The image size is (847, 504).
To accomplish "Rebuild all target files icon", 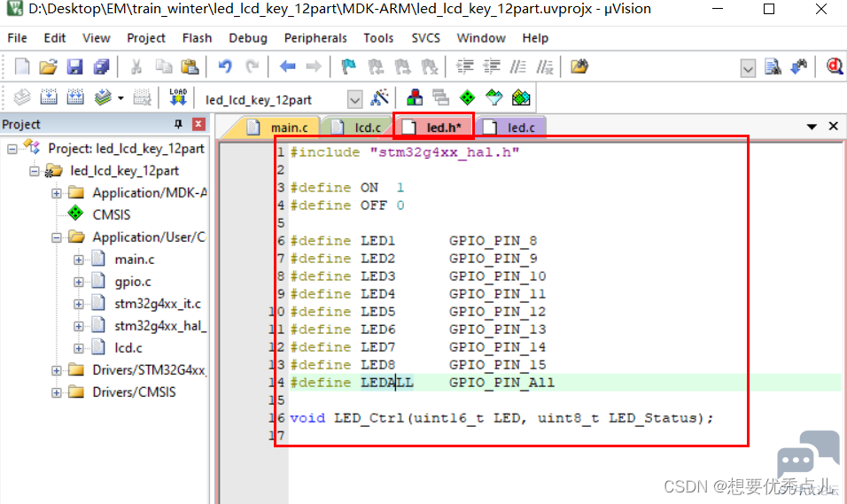I will (75, 97).
